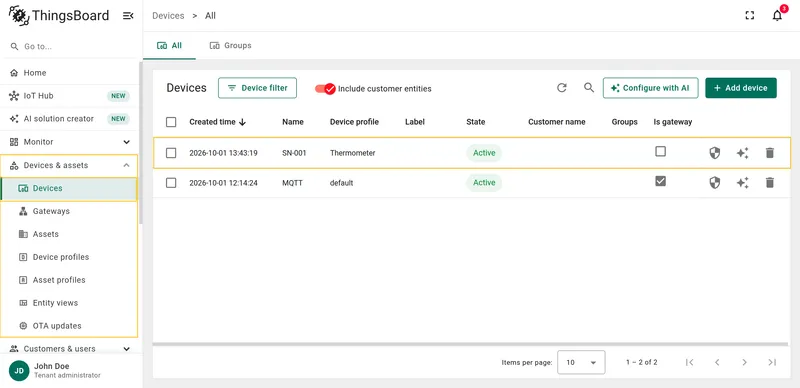
Task: Click the sidebar vertical scrollbar
Action: pyautogui.click(x=141, y=143)
